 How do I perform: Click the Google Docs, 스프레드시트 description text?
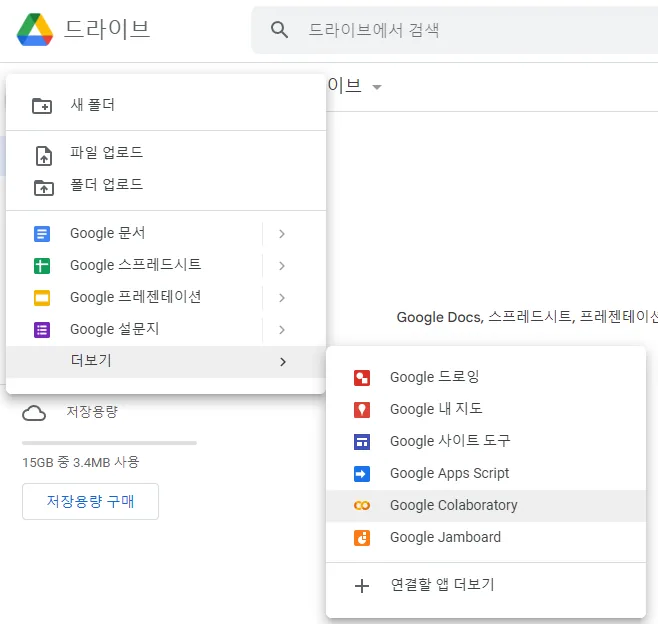[527, 317]
